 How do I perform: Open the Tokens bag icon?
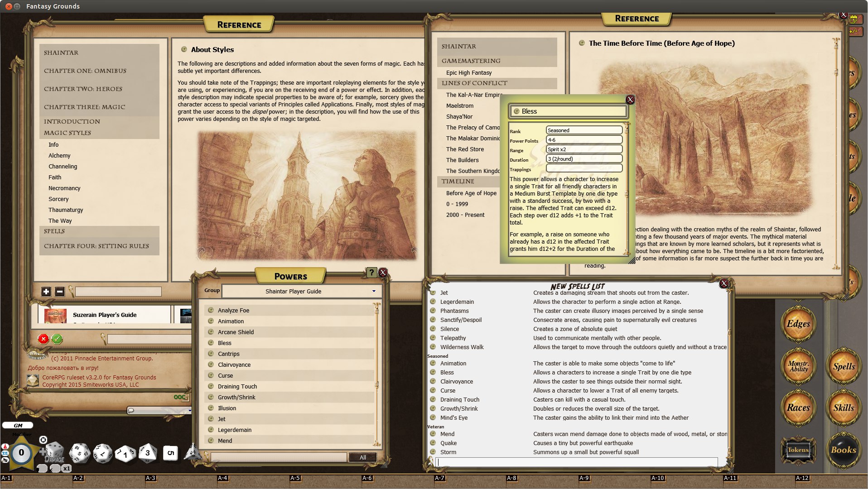coord(798,450)
